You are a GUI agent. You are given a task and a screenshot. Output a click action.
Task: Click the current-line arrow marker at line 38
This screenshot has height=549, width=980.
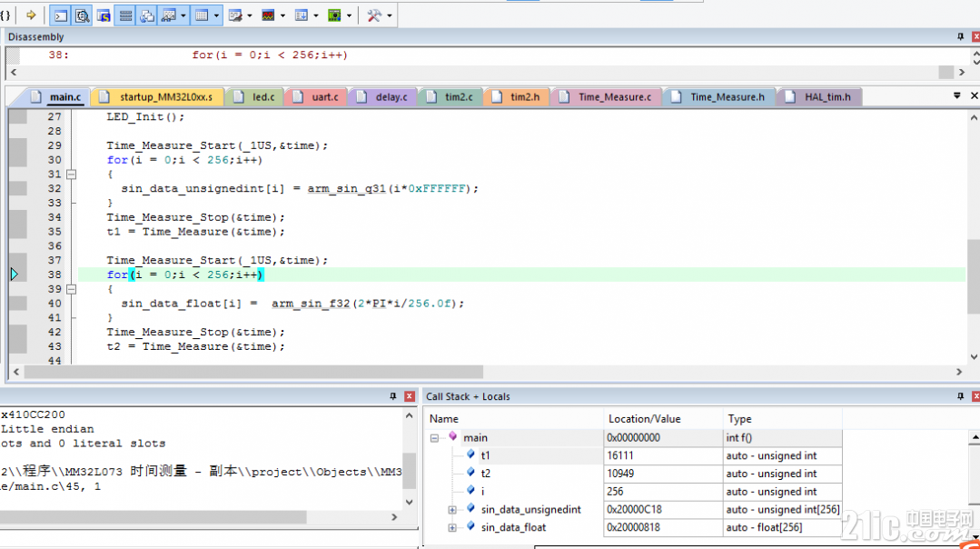pos(14,274)
